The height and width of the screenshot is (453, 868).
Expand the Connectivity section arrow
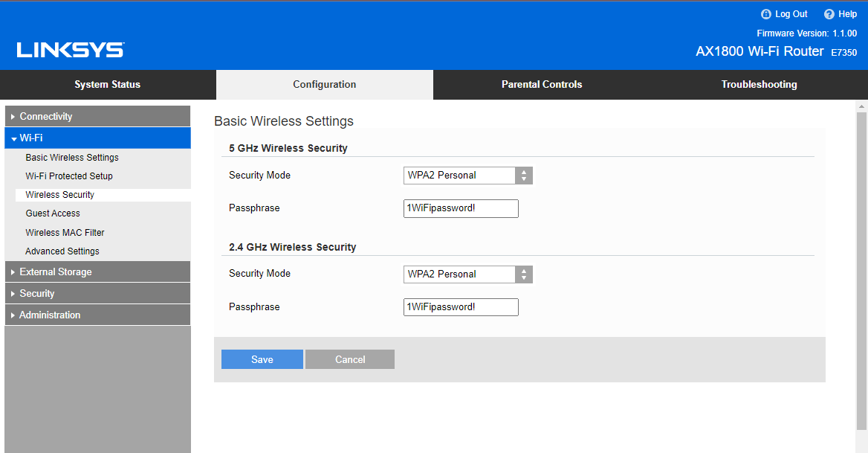pos(13,117)
